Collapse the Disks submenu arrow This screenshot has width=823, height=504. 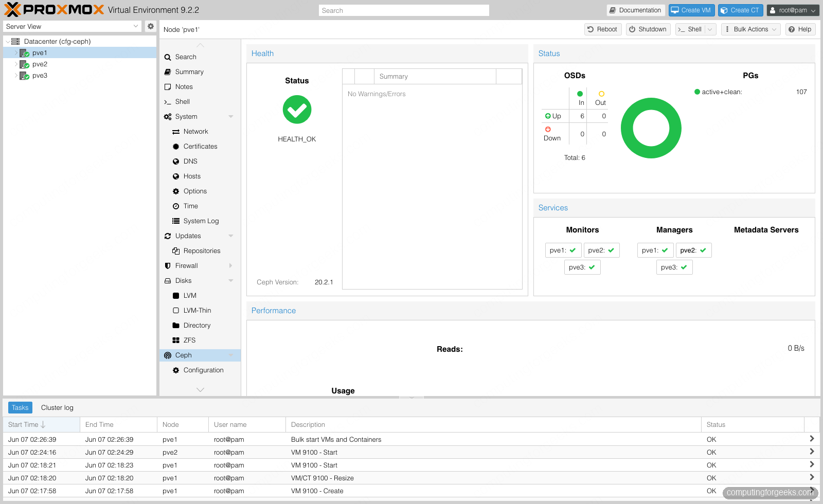coord(230,281)
